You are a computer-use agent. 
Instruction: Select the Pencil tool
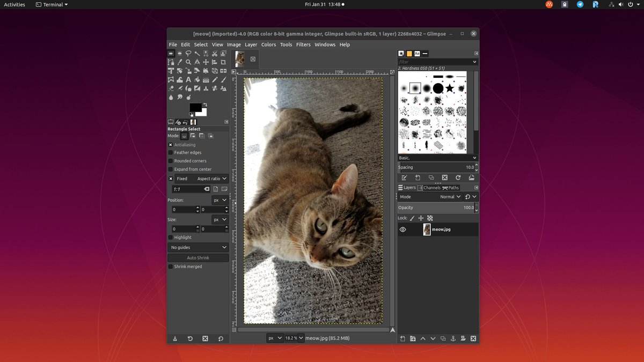point(215,79)
